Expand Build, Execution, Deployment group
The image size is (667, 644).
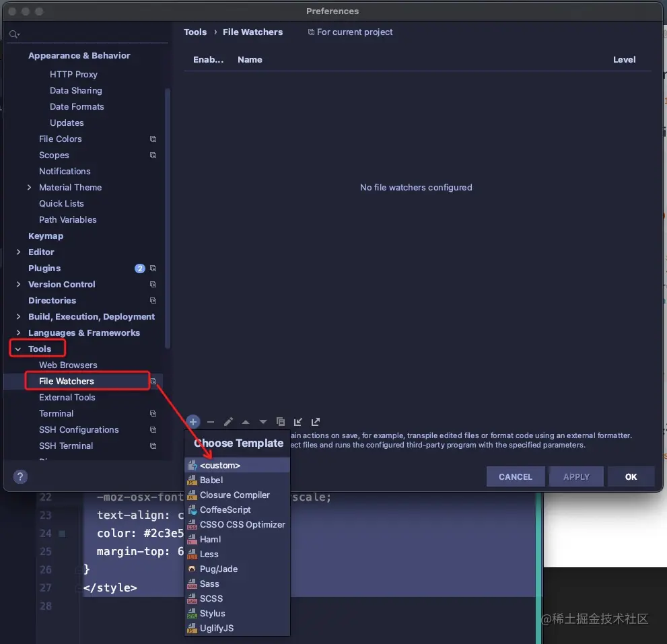[18, 316]
